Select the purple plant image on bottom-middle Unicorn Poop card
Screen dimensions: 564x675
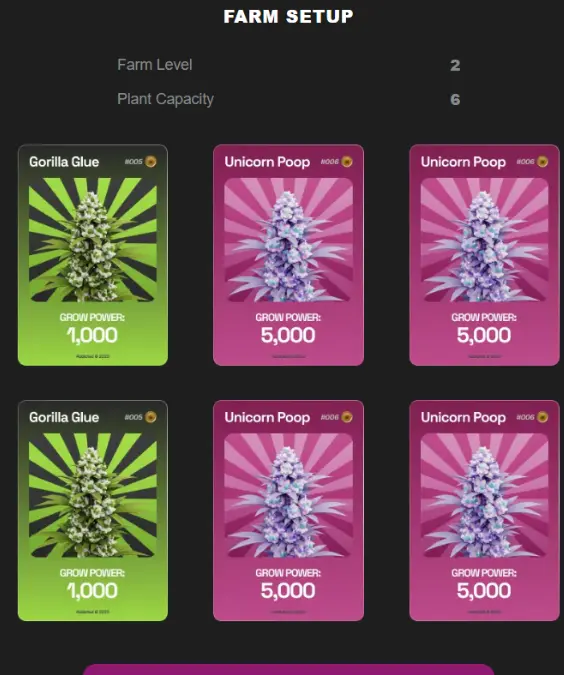288,495
